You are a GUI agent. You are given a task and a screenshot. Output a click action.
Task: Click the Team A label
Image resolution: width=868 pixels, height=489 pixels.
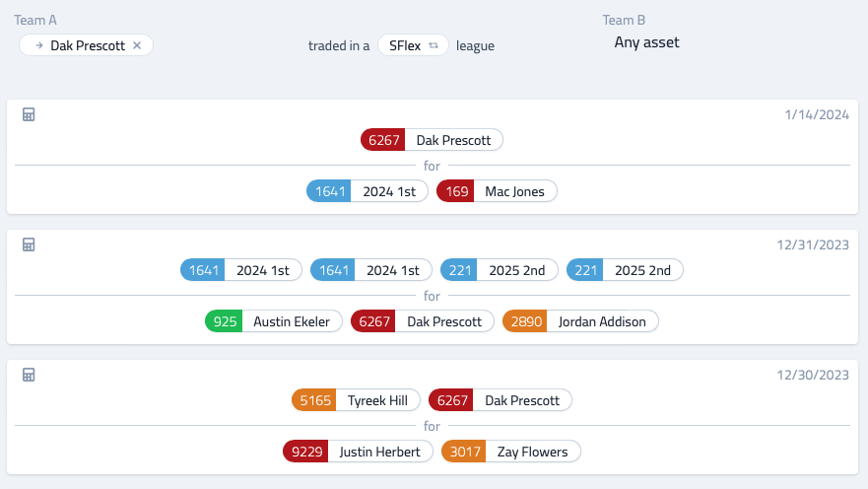35,20
